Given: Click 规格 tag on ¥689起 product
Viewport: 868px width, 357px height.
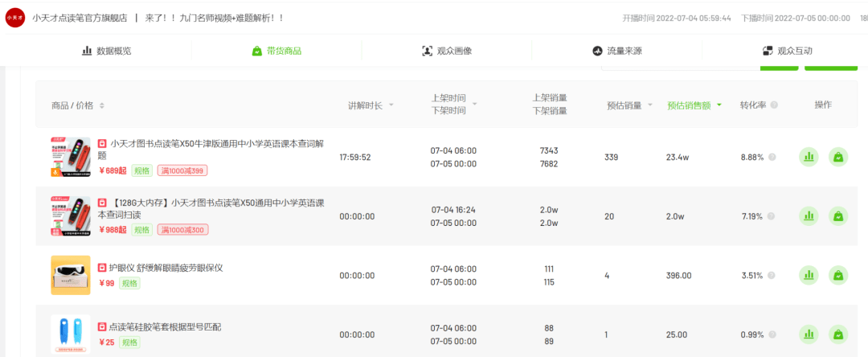Looking at the screenshot, I should point(141,170).
